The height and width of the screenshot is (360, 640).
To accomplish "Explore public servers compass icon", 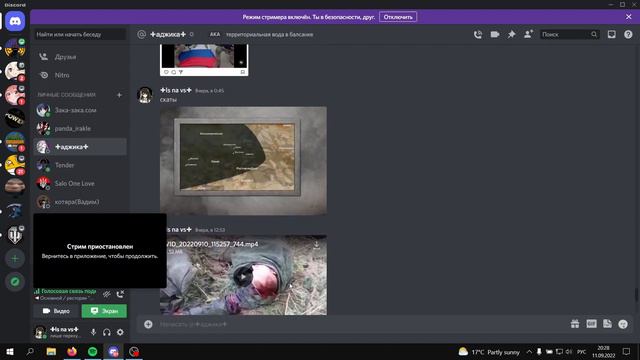I will pos(15,282).
